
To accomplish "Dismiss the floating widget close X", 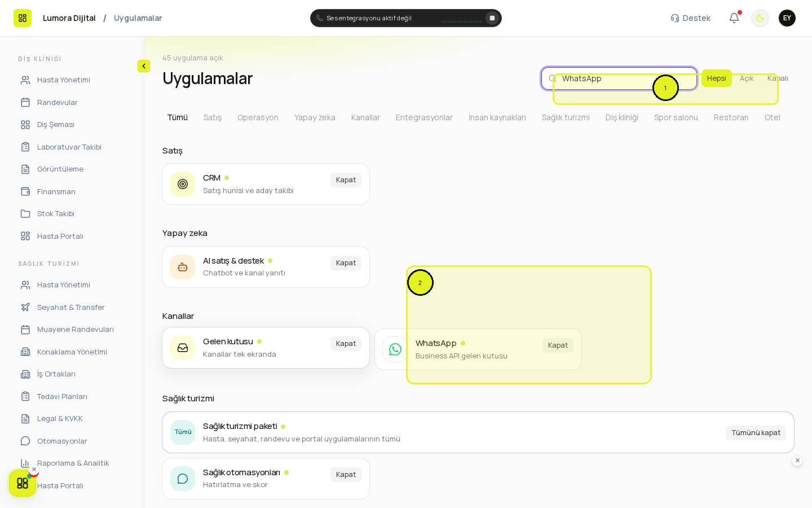I will 34,470.
